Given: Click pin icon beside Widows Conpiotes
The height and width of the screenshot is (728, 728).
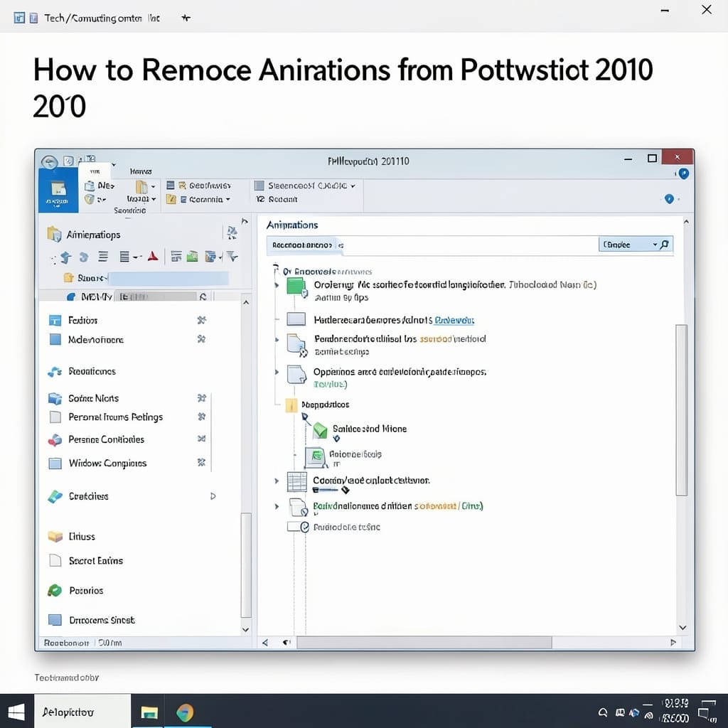Looking at the screenshot, I should [x=201, y=462].
